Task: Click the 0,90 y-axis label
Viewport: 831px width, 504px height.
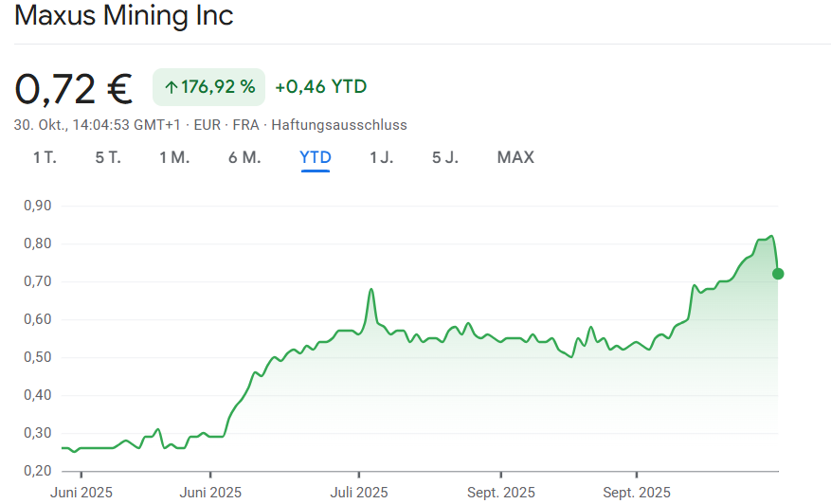Action: pos(36,206)
